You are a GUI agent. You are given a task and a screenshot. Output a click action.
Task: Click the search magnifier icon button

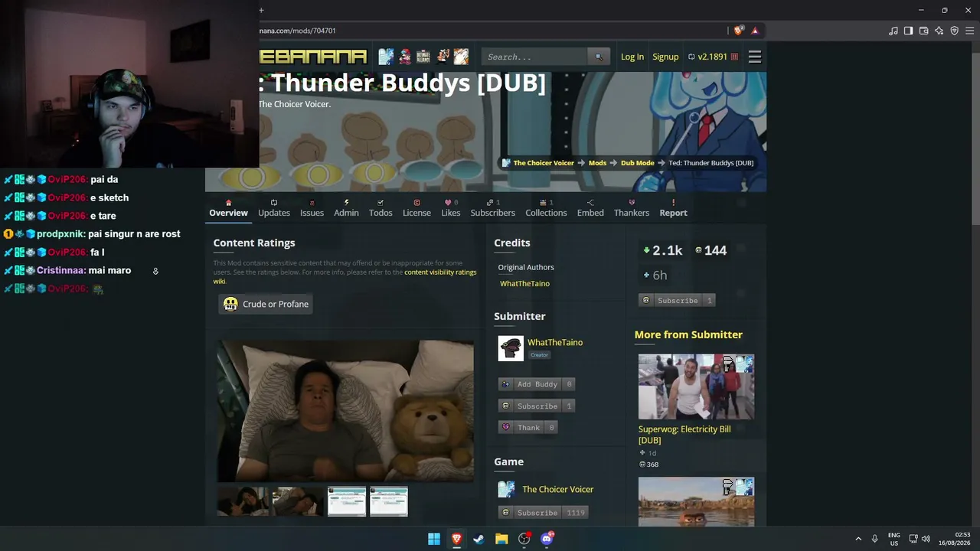[x=599, y=57]
